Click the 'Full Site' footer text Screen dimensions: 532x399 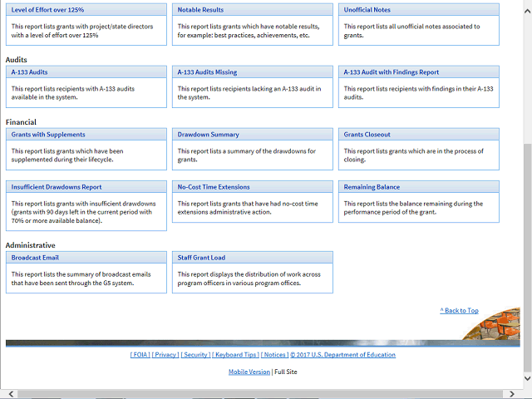coord(286,372)
